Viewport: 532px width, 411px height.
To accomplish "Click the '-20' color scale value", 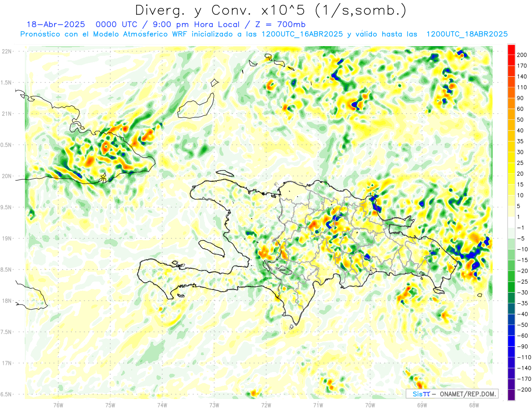I will click(x=523, y=271).
